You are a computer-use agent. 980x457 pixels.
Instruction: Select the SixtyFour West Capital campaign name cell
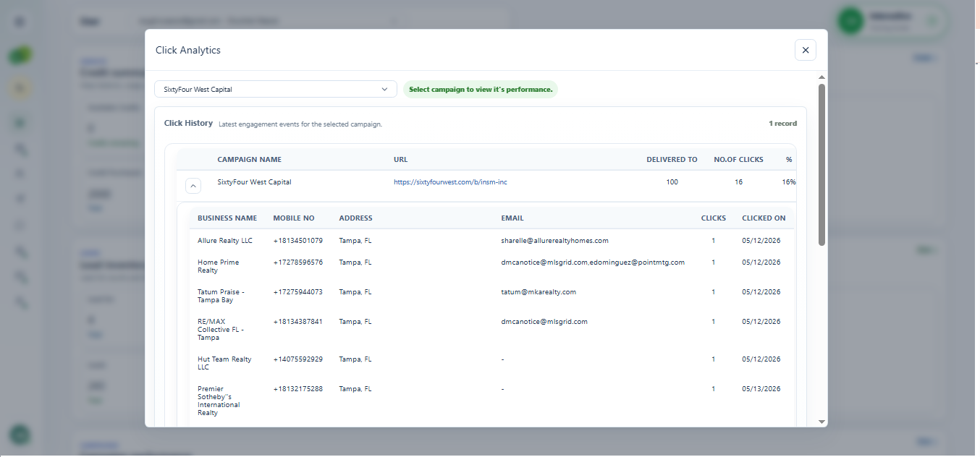[x=255, y=182]
